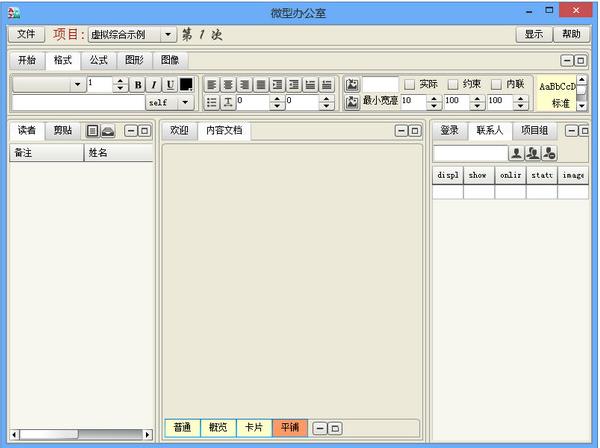The width and height of the screenshot is (600, 448).
Task: Click the bullet list icon
Action: click(211, 102)
